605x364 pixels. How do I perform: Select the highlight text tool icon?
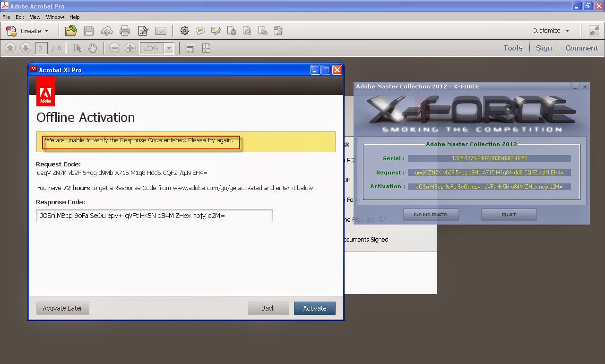pyautogui.click(x=216, y=31)
